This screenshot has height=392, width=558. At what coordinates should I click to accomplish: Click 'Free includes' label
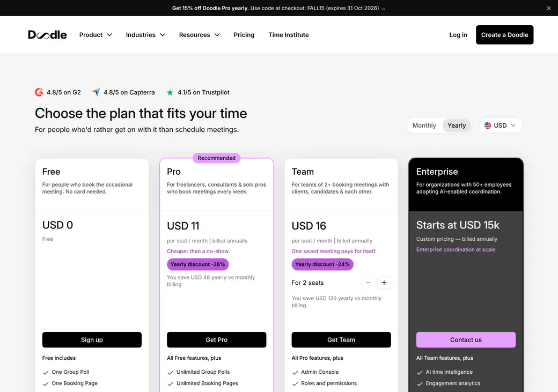click(58, 358)
